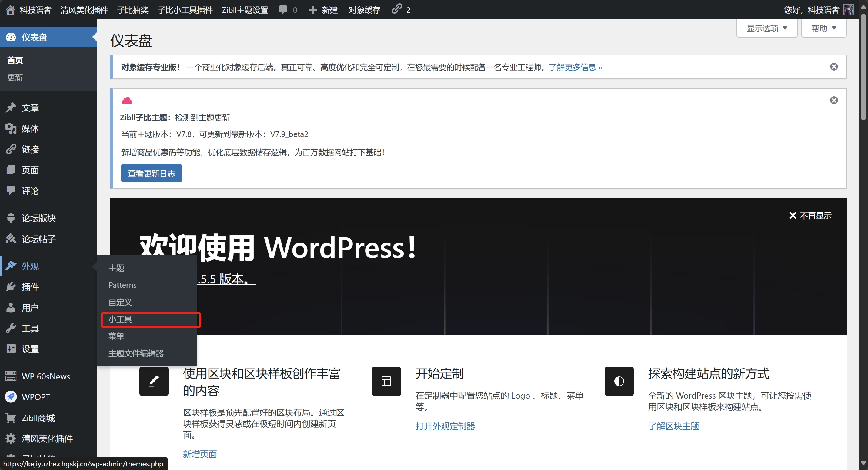Viewport: 868px width, 470px height.
Task: Dismiss the Zibll theme update notice
Action: (834, 100)
